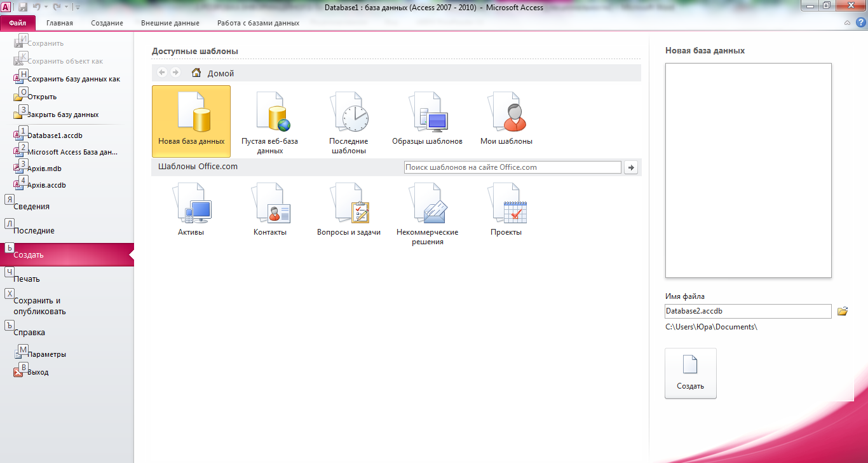
Task: Start Office.com template search arrow
Action: point(631,167)
